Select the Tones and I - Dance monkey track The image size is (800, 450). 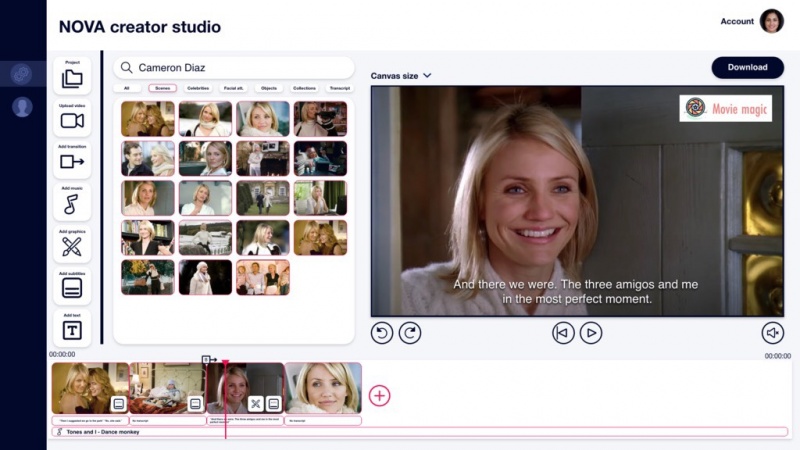419,432
